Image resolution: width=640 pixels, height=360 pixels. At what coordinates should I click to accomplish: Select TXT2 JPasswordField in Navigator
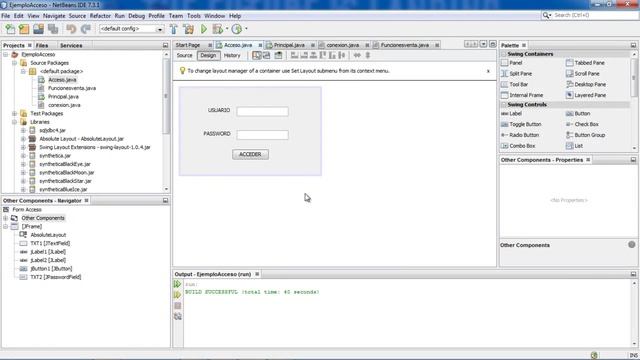coord(56,277)
